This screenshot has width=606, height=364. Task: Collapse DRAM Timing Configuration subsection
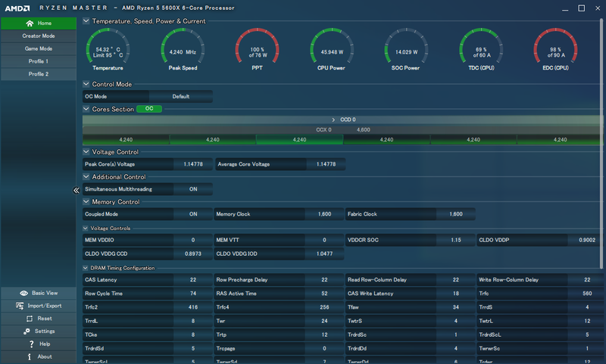(86, 267)
